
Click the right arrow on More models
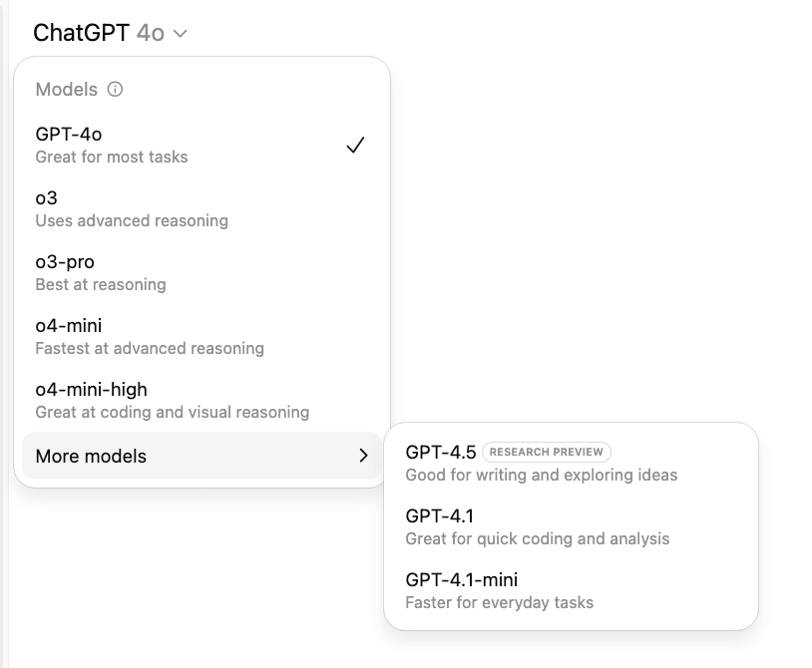[x=363, y=457]
